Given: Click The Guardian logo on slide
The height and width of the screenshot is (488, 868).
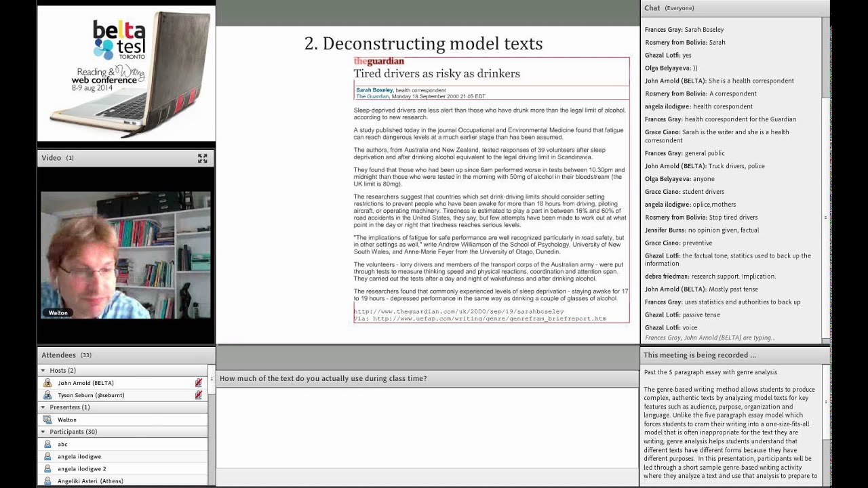Looking at the screenshot, I should (x=378, y=62).
